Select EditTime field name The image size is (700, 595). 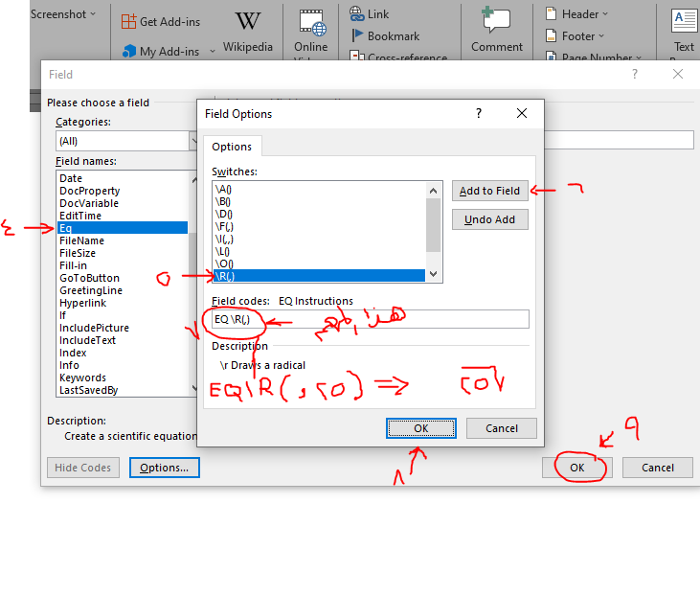(123, 216)
